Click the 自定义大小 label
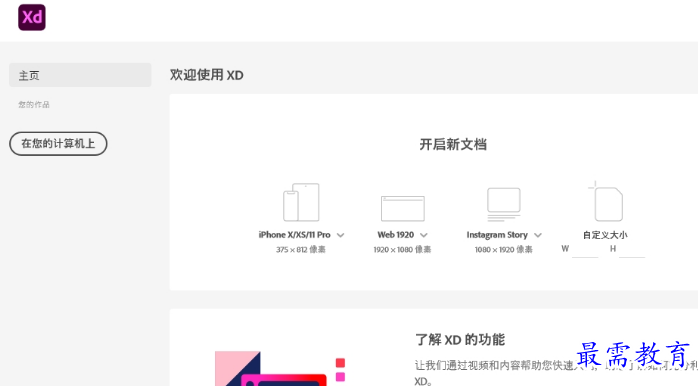The height and width of the screenshot is (386, 698). point(605,235)
